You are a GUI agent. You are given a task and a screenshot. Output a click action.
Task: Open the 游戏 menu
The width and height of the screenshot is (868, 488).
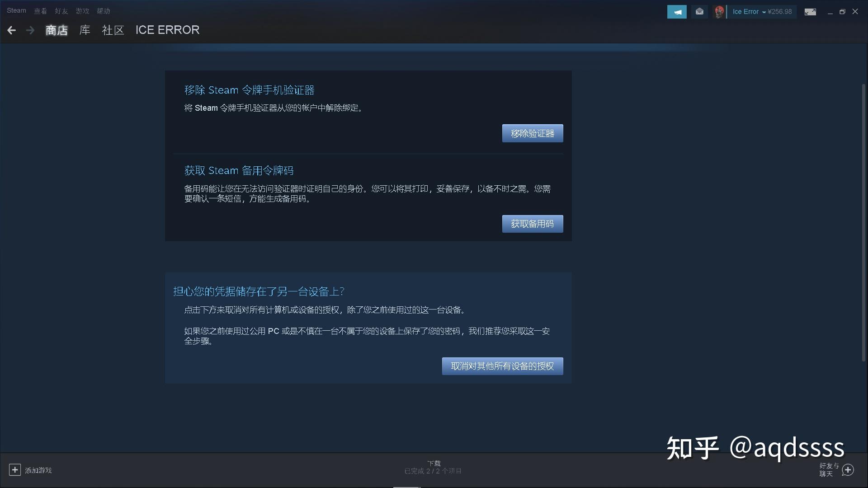[x=82, y=10]
